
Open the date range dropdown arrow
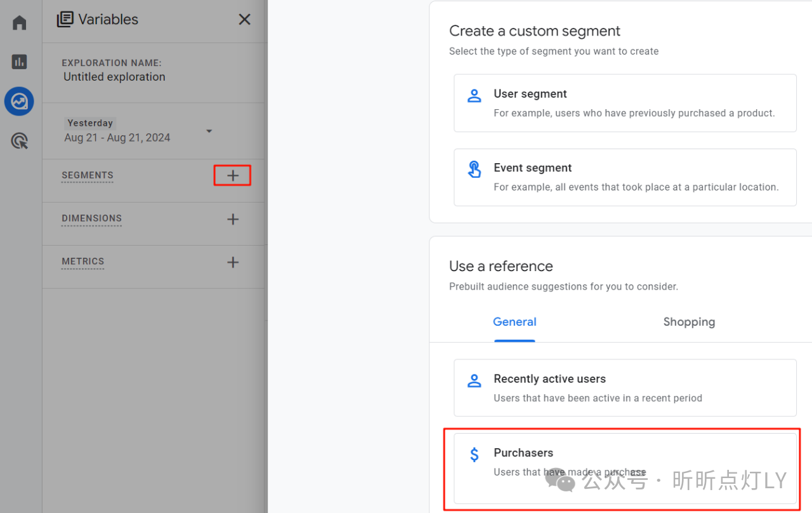(x=209, y=131)
